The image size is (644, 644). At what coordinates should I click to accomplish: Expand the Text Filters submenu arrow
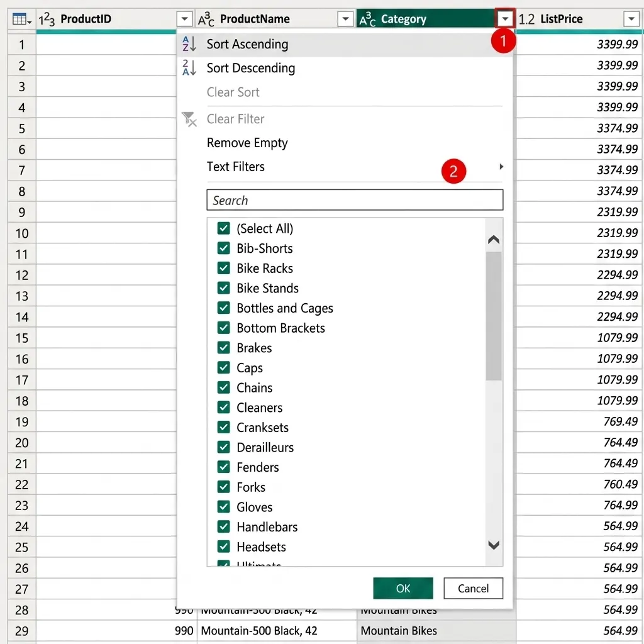pos(501,166)
